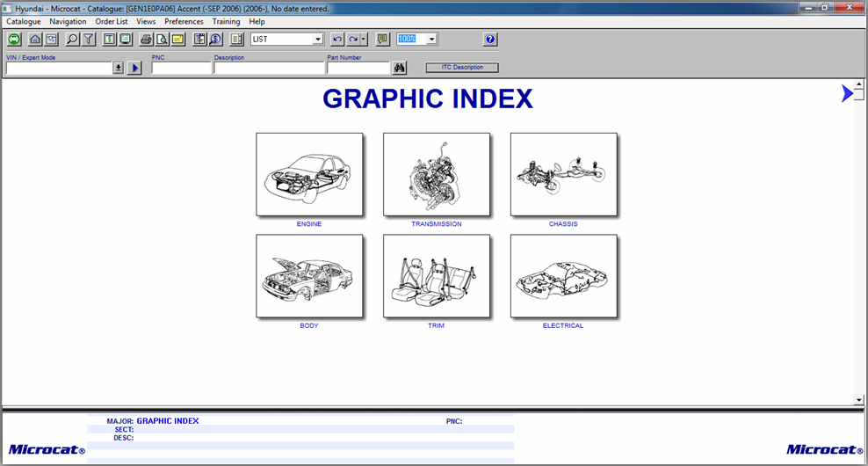Click the column panel view icon

[236, 40]
